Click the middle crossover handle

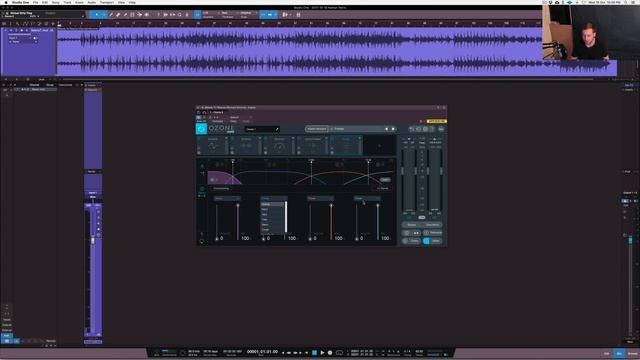[311, 161]
